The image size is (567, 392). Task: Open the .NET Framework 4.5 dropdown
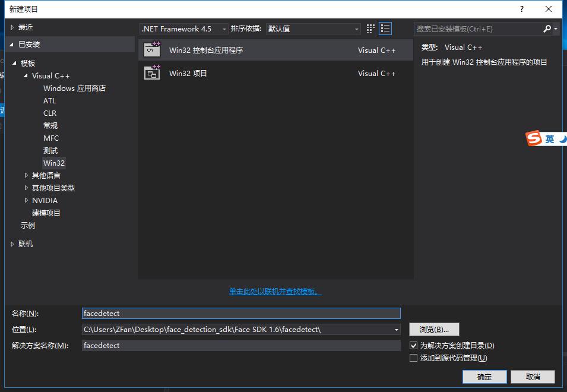pyautogui.click(x=183, y=29)
